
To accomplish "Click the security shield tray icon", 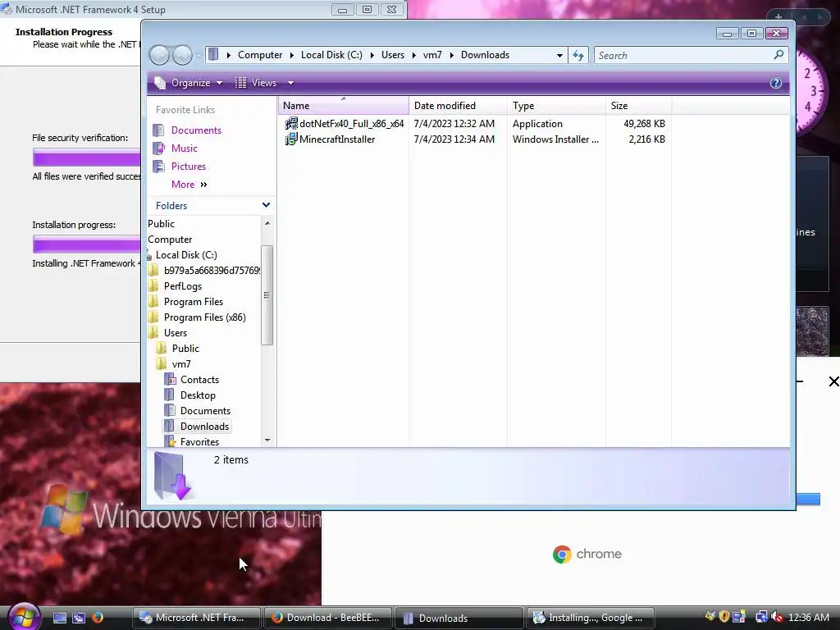I will point(724,617).
